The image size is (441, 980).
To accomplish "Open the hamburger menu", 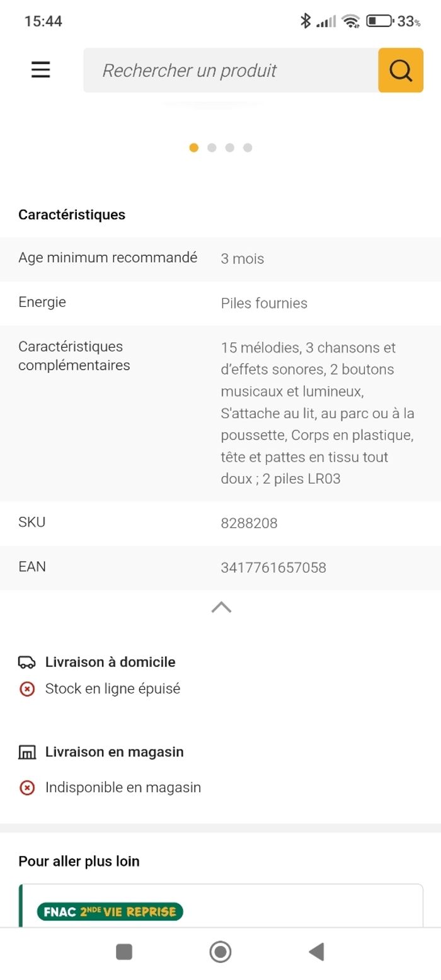I will [x=40, y=69].
